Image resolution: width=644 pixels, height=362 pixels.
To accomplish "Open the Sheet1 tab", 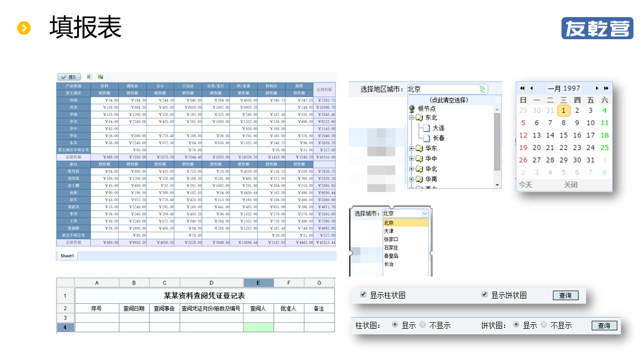I will (x=67, y=256).
